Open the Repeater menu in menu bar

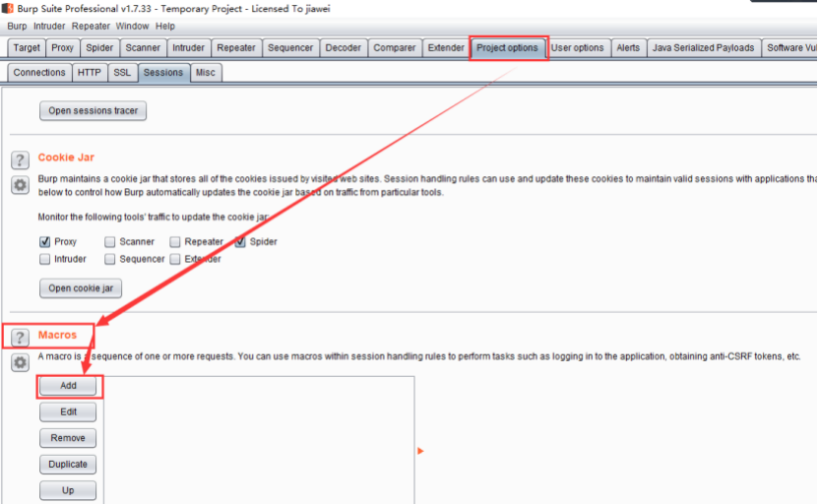pos(91,27)
